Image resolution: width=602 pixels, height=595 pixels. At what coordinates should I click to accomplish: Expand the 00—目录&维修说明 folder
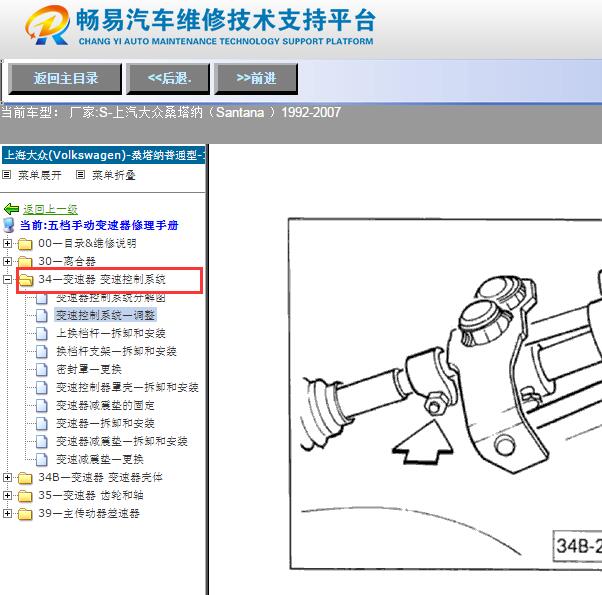(x=7, y=243)
